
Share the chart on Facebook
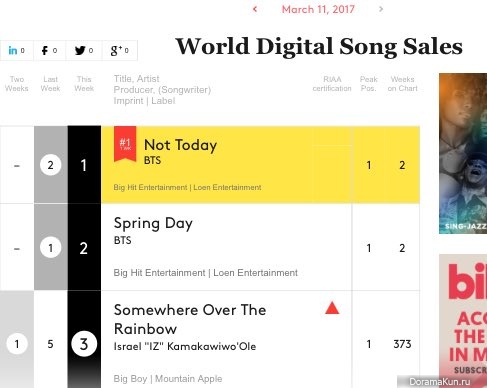49,51
